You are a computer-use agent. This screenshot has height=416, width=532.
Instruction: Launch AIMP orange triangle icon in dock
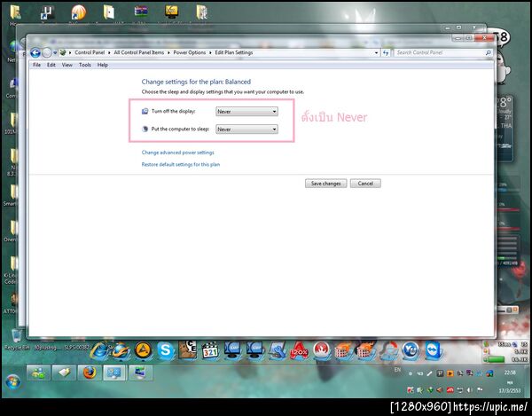tap(143, 351)
